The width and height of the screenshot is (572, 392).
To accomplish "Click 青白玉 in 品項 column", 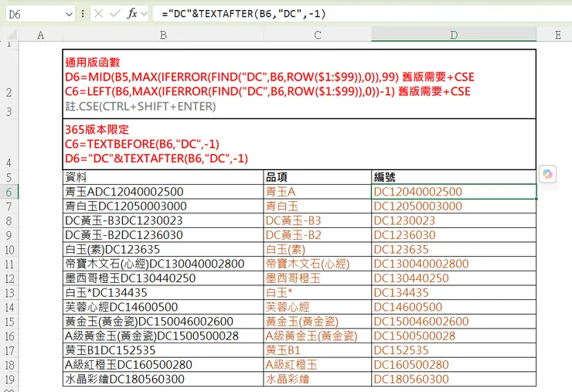I will [x=318, y=206].
